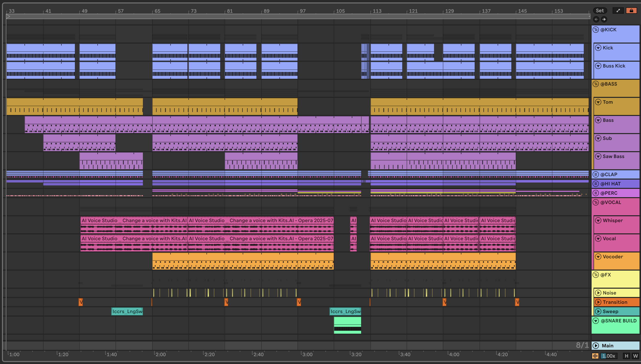Select the Iccrs_LngSw clip near bar 57
The image size is (641, 364).
point(127,311)
